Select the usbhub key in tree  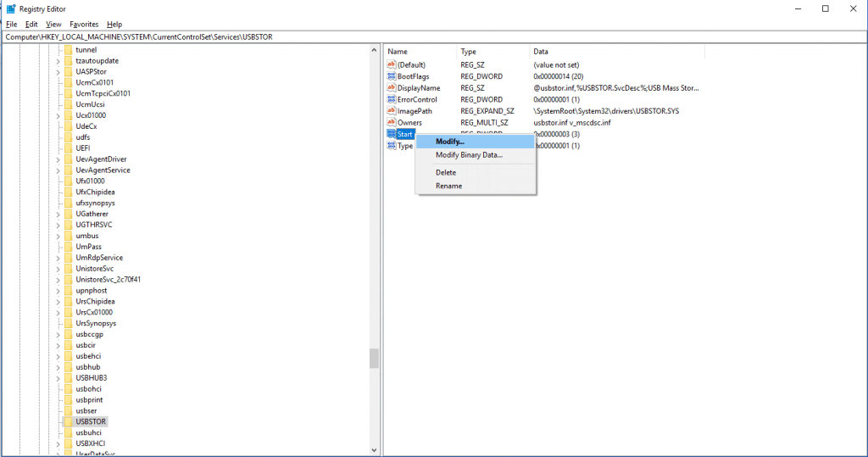87,367
